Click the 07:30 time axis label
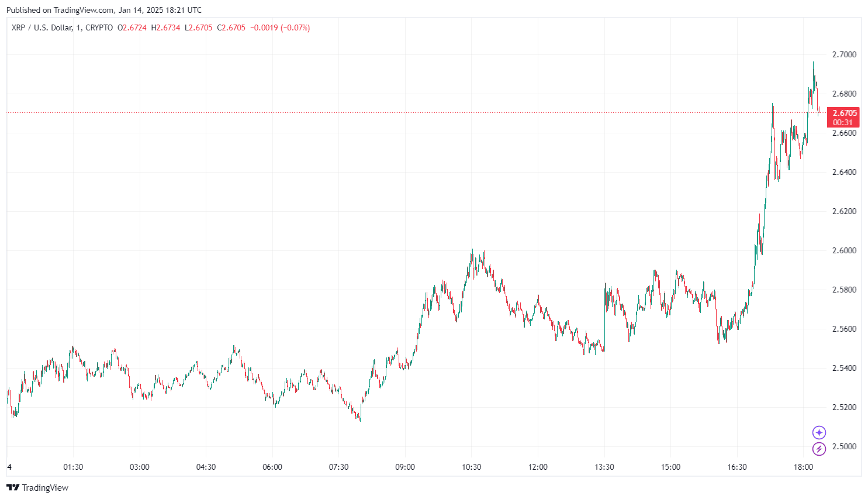This screenshot has width=868, height=499. point(339,467)
